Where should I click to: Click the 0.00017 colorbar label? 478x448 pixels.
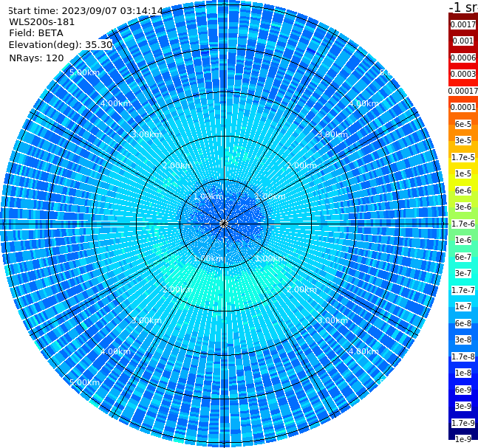click(x=463, y=91)
